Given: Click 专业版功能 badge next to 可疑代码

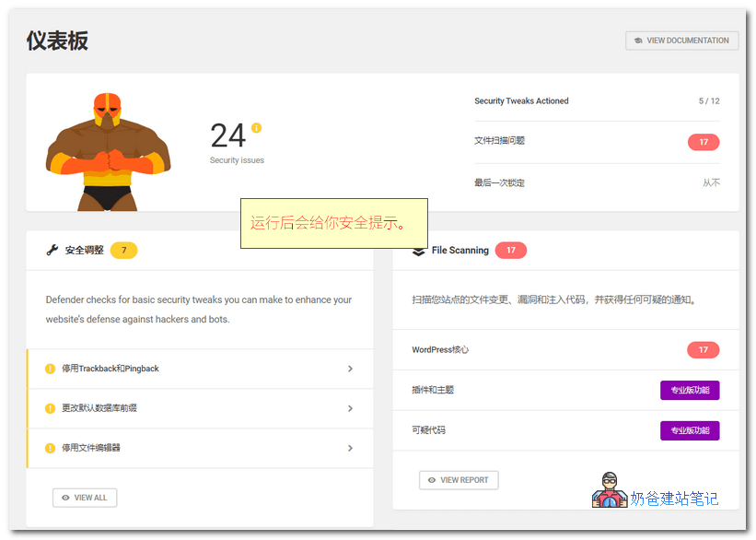Looking at the screenshot, I should 689,430.
